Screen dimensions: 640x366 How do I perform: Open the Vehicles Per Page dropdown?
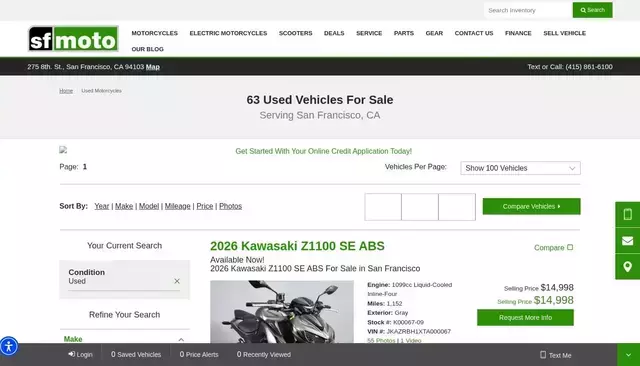(x=520, y=168)
